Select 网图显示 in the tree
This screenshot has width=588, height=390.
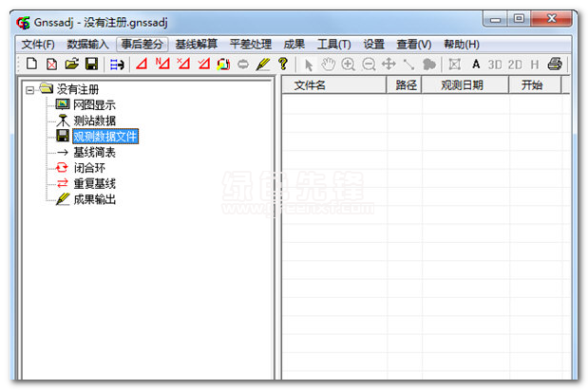pos(94,105)
